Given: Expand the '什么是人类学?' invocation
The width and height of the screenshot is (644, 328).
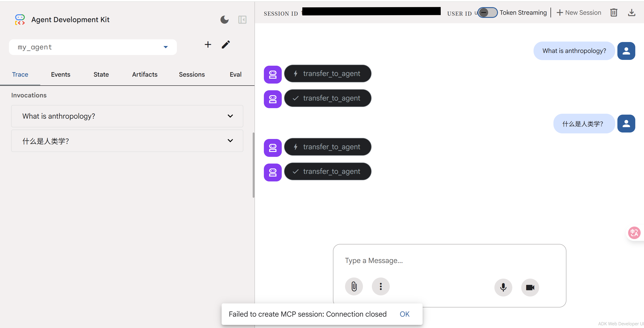Looking at the screenshot, I should point(127,141).
